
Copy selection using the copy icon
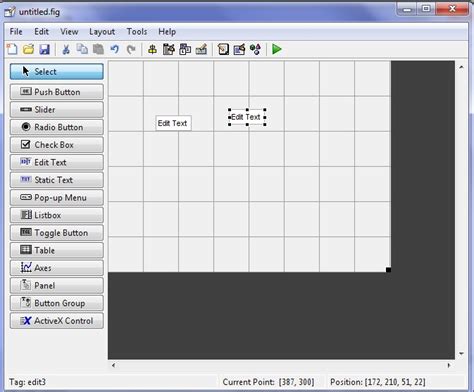82,49
